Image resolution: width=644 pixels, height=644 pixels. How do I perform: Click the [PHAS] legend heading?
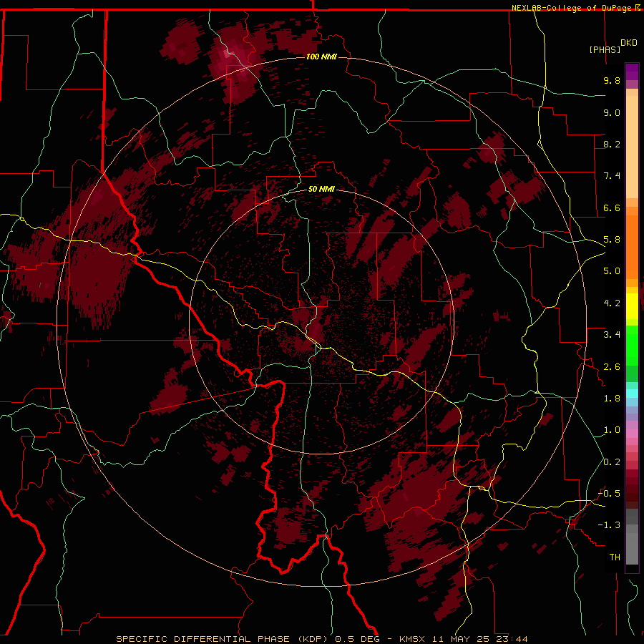coord(605,49)
